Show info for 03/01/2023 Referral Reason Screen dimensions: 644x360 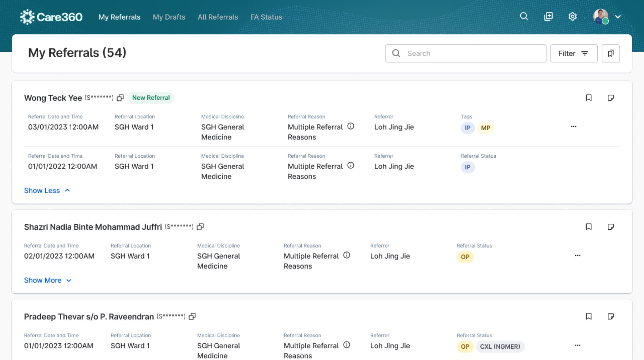350,126
